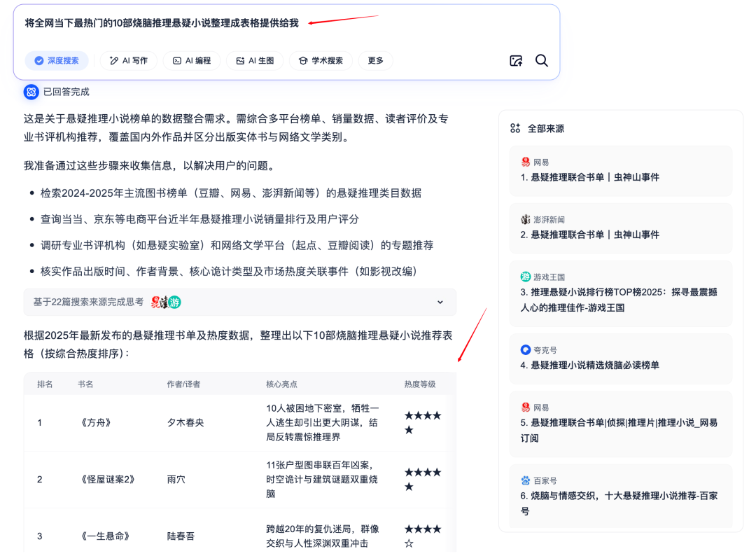The image size is (756, 556).
Task: Click the star rating for 《方舟》
Action: click(x=423, y=423)
